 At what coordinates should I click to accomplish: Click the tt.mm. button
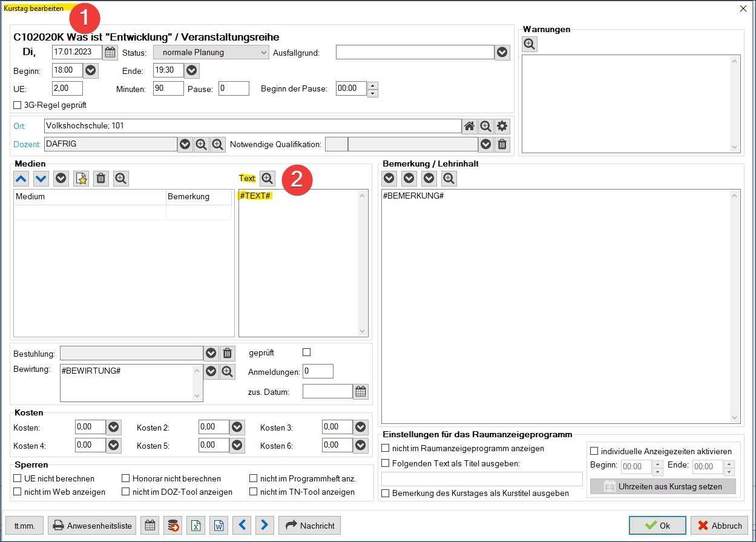24,526
